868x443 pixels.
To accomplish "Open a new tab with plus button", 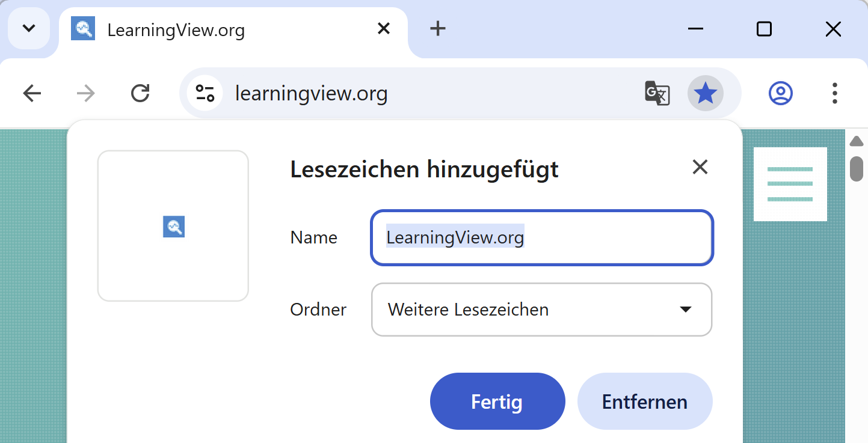I will click(438, 28).
